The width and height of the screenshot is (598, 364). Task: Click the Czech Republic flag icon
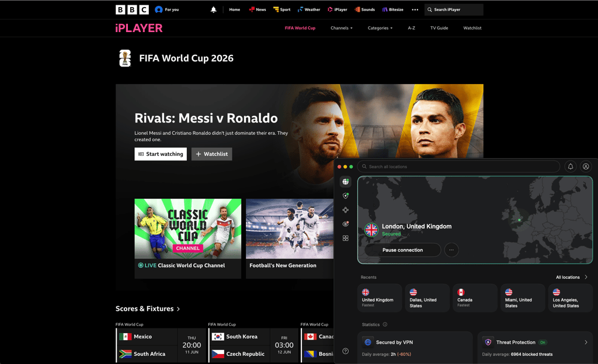218,353
